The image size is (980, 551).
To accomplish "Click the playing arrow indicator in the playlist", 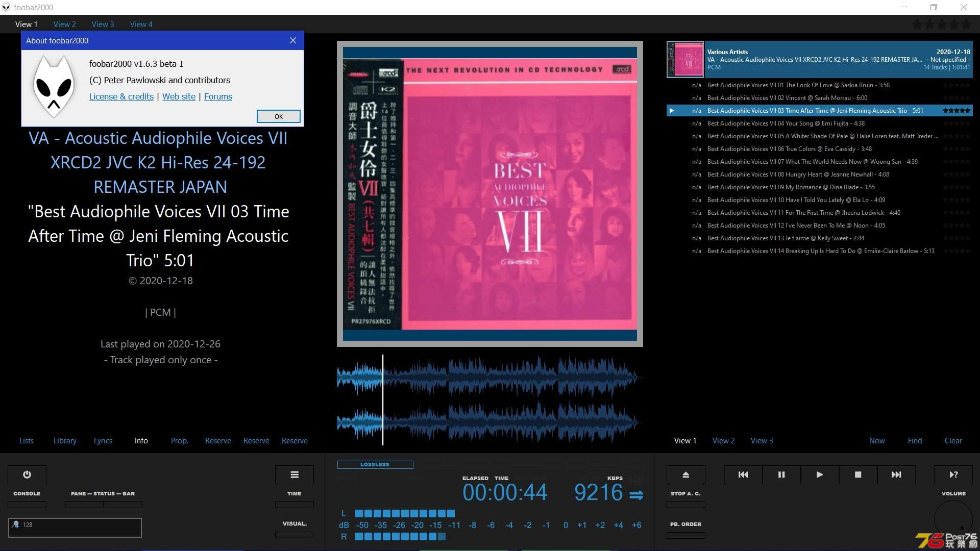I will pyautogui.click(x=672, y=111).
